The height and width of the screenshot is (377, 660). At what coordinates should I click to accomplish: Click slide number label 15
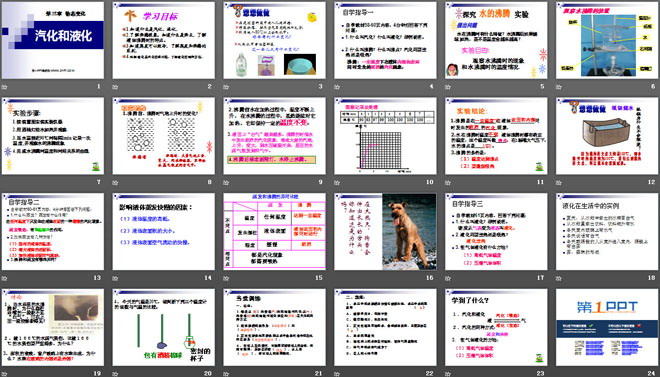[319, 278]
